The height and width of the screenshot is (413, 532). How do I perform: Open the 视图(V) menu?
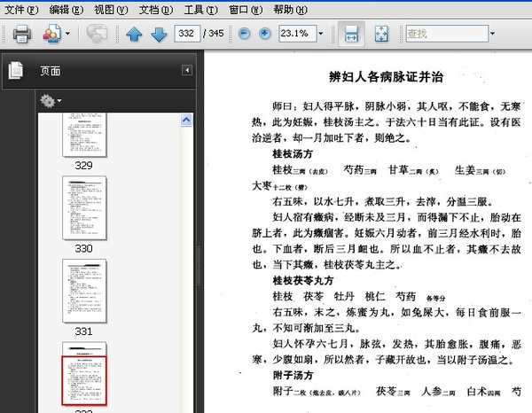[x=111, y=10]
